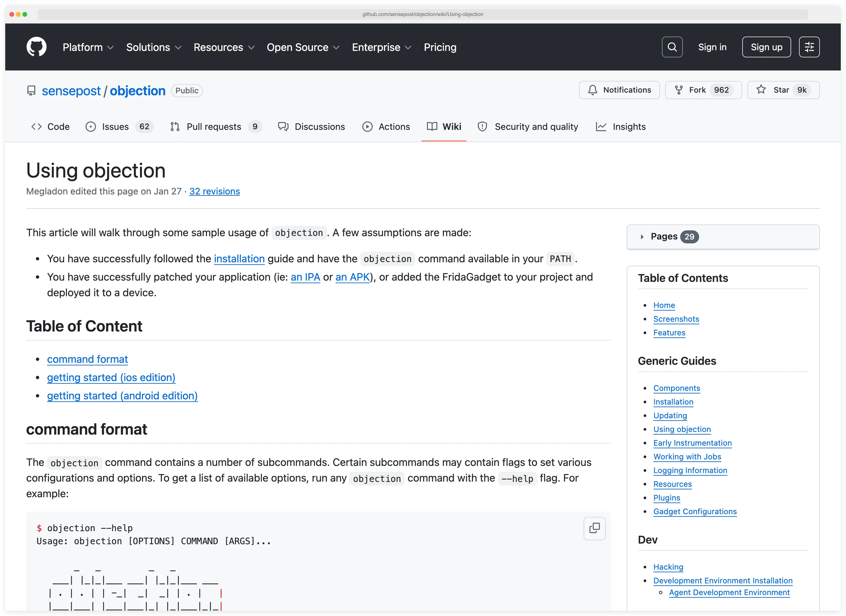Screen dimensions: 846x616
Task: Click the GitHub Octocat logo
Action: pyautogui.click(x=36, y=47)
